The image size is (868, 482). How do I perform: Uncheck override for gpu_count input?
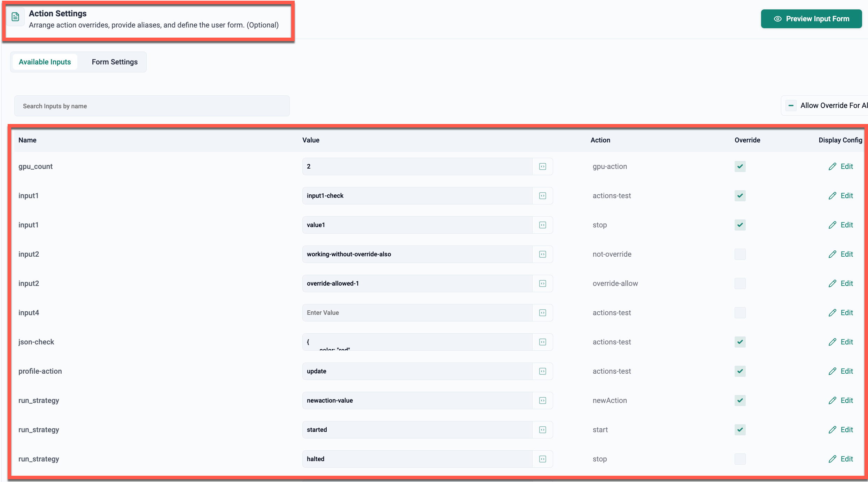[740, 166]
